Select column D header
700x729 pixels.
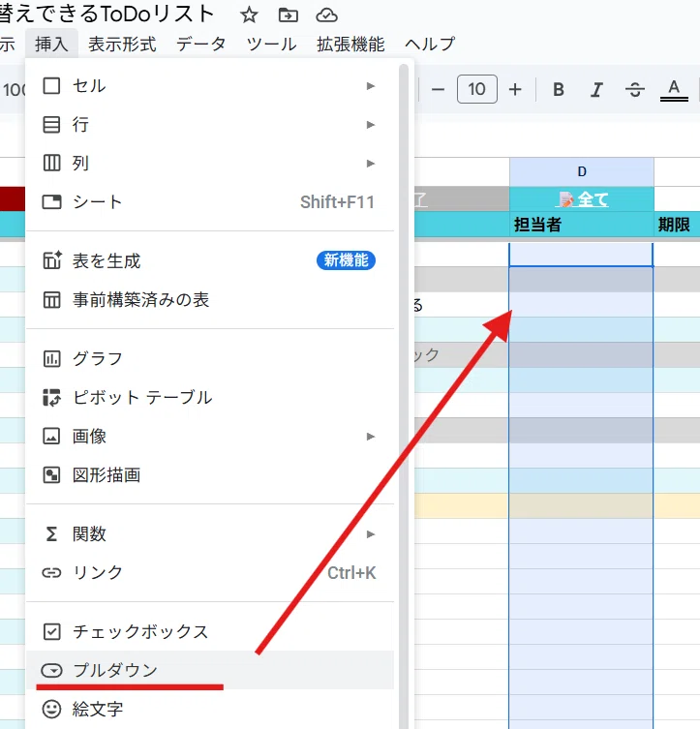tap(582, 171)
